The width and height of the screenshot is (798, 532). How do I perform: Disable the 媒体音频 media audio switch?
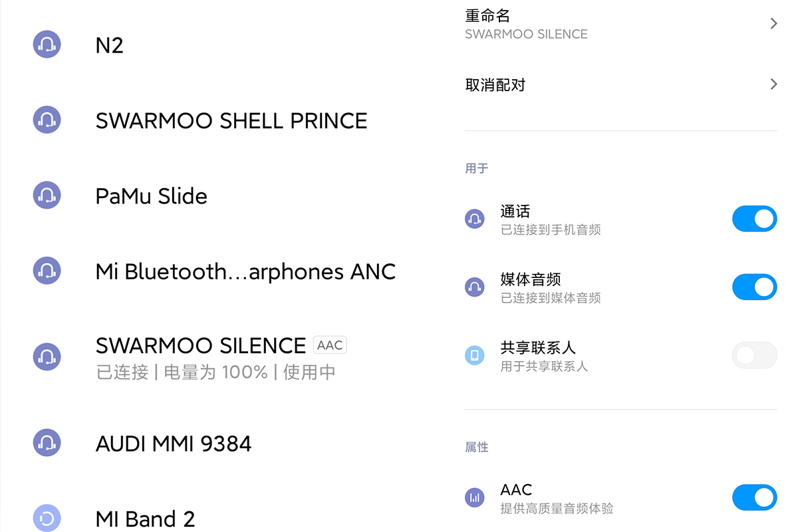coord(754,287)
